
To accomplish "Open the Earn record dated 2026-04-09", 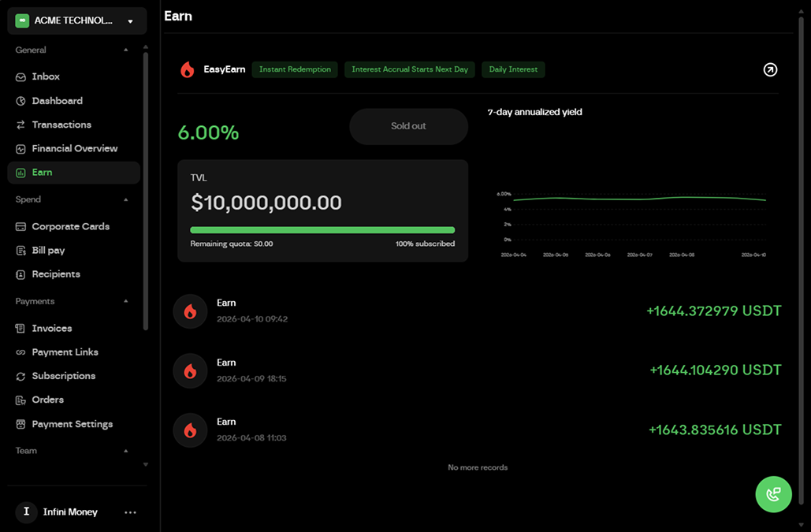I will click(477, 370).
